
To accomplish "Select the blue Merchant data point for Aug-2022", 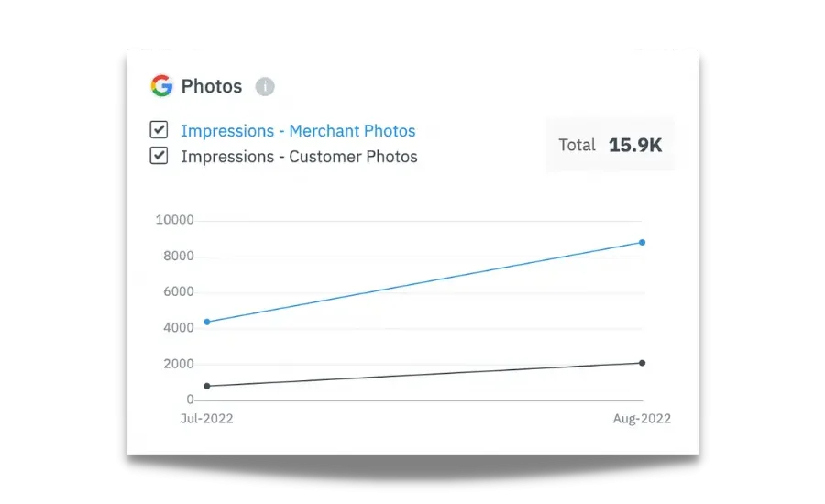I will 642,242.
